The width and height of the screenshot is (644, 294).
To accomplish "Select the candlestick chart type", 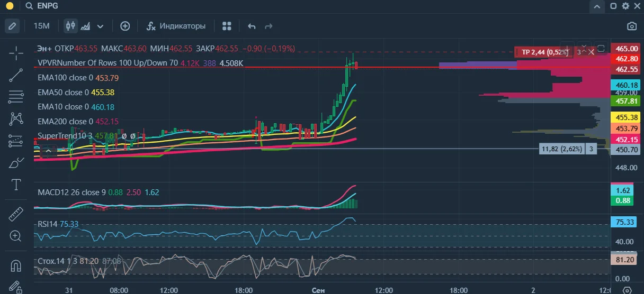I will (x=70, y=26).
